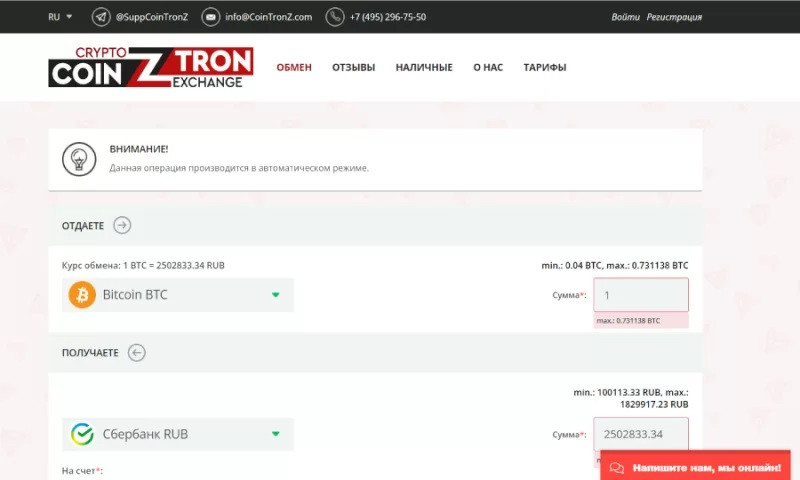Click the lightbulb attention icon
This screenshot has height=480, width=800.
click(78, 158)
